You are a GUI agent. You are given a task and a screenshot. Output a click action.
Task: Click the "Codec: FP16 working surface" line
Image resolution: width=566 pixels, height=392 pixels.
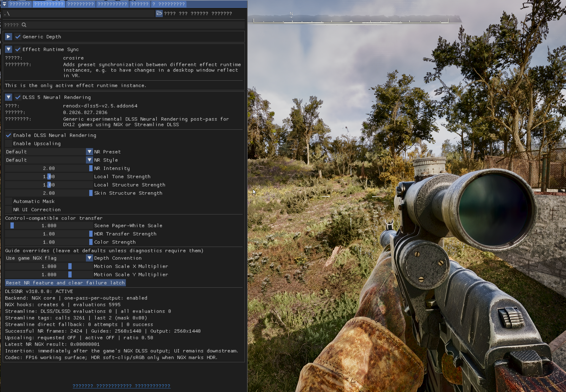111,357
